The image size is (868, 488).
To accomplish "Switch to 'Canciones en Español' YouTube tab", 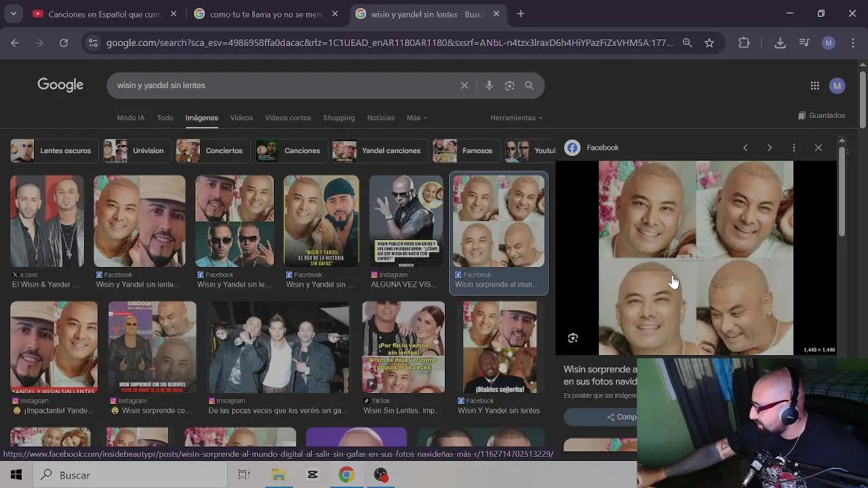I will tap(105, 14).
